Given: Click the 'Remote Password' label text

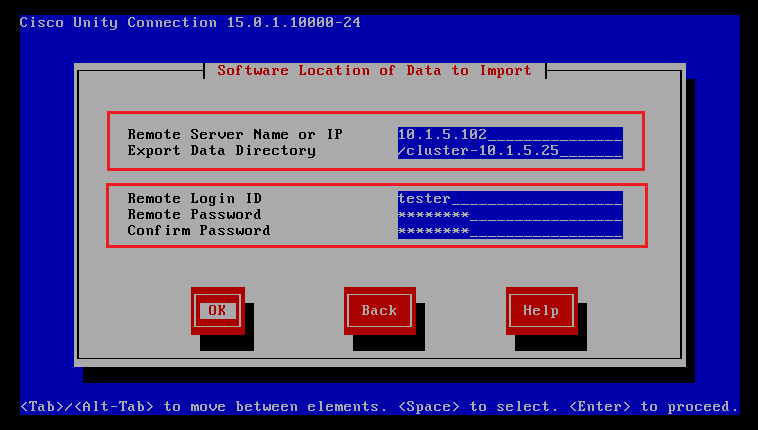Looking at the screenshot, I should (x=194, y=214).
